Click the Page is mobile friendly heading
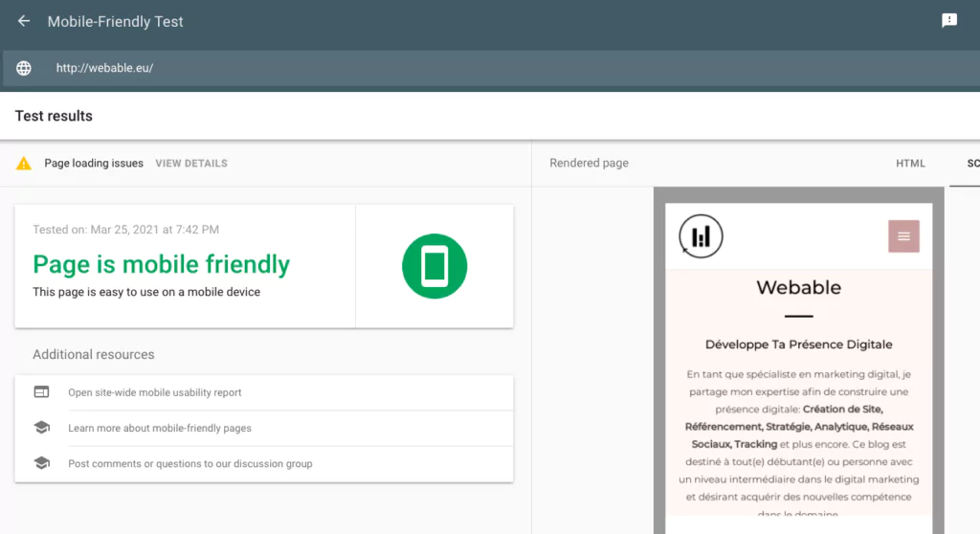Screen dimensions: 980x534 coord(161,264)
